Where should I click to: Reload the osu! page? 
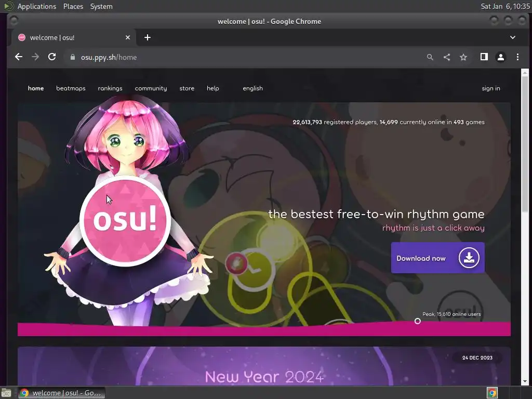coord(52,57)
